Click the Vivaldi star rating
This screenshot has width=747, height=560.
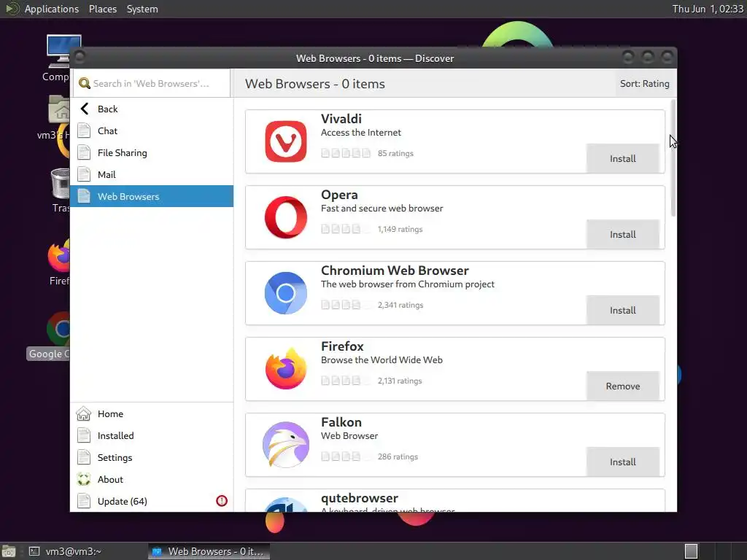click(x=345, y=153)
